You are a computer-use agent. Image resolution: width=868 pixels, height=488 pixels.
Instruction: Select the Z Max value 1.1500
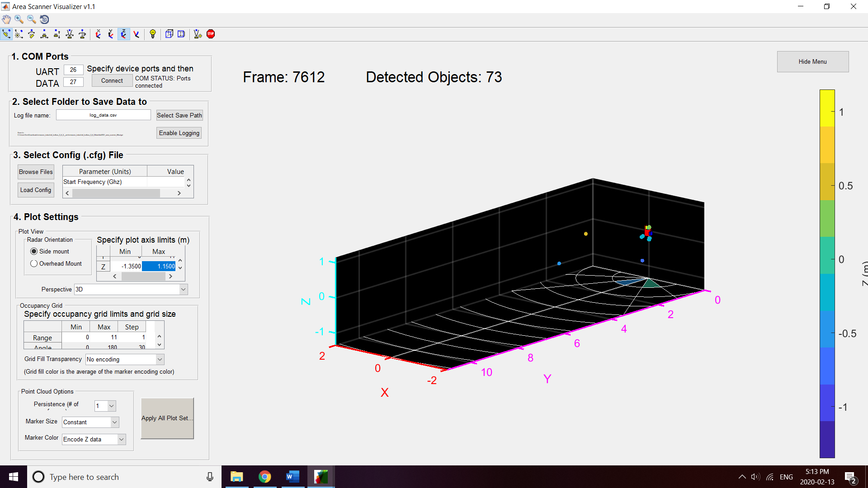coord(159,266)
